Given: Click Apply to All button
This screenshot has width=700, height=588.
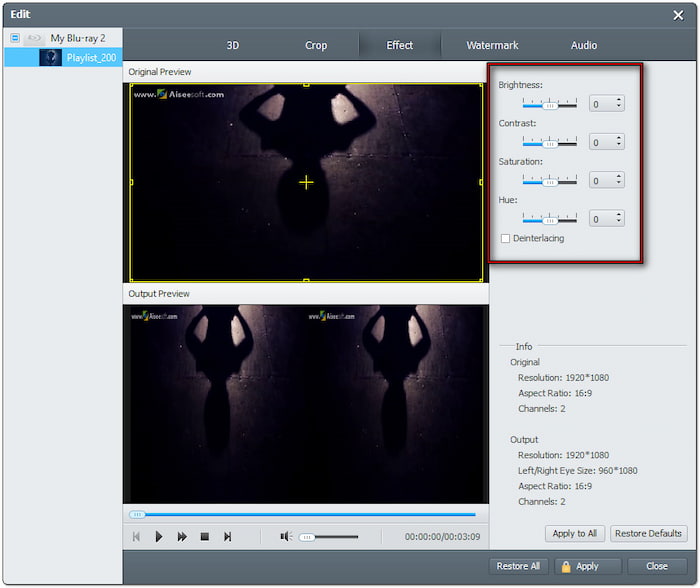Looking at the screenshot, I should tap(575, 534).
